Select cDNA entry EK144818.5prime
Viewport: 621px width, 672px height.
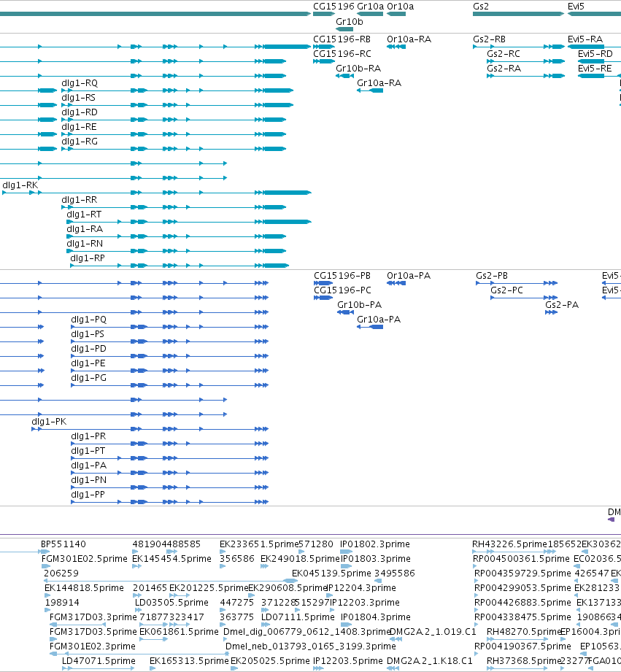(84, 588)
